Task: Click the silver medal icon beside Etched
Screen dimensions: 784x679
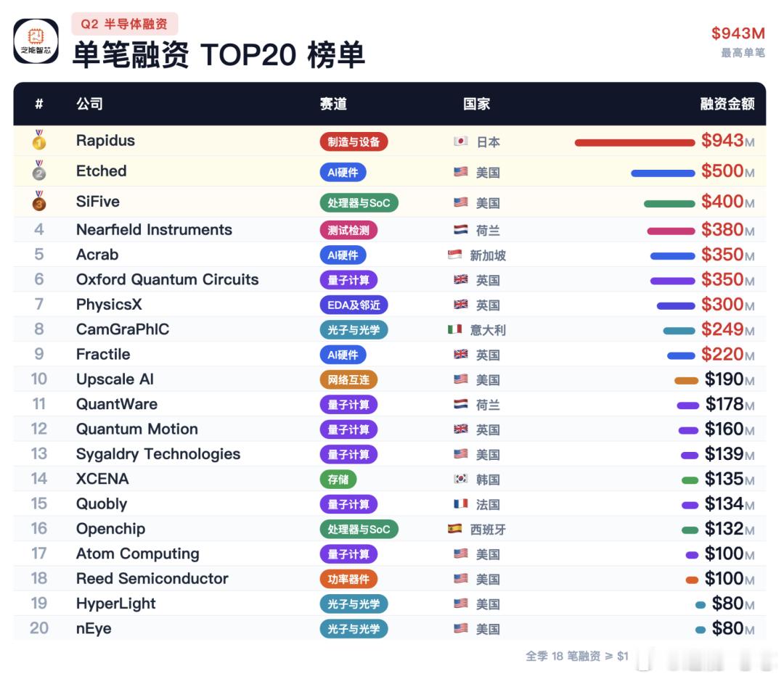Action: tap(39, 170)
